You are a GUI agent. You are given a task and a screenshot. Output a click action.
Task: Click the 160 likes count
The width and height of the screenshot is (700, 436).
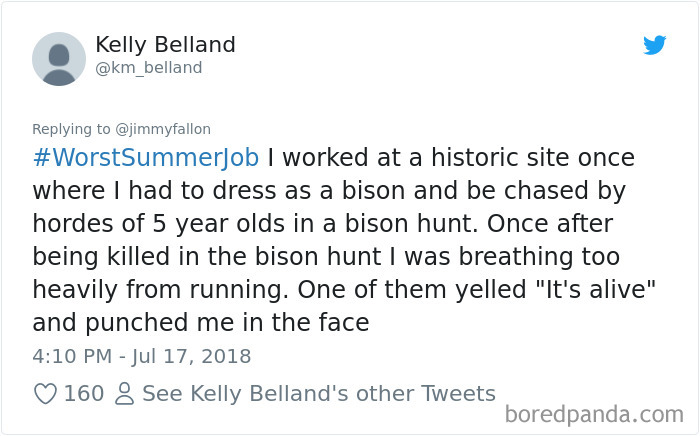point(84,394)
